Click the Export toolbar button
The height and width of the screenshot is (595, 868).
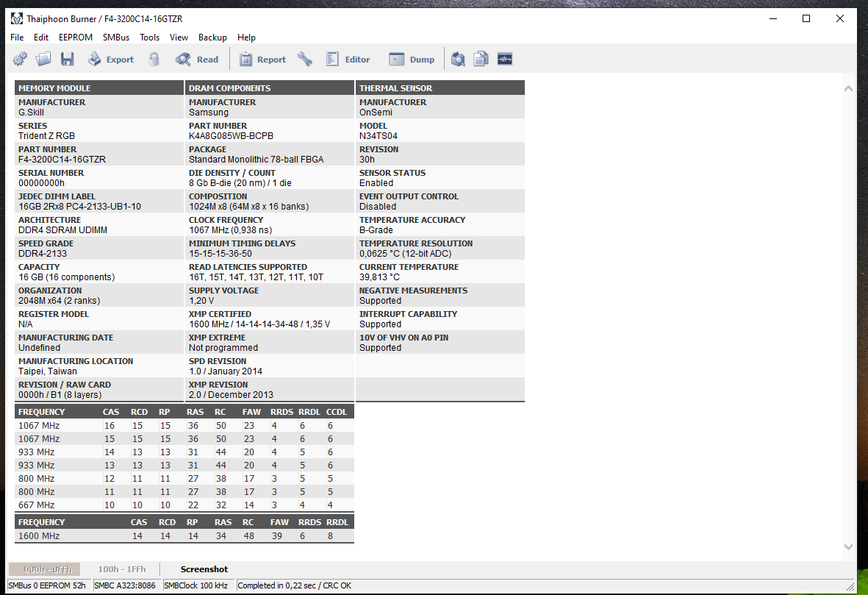(x=111, y=60)
